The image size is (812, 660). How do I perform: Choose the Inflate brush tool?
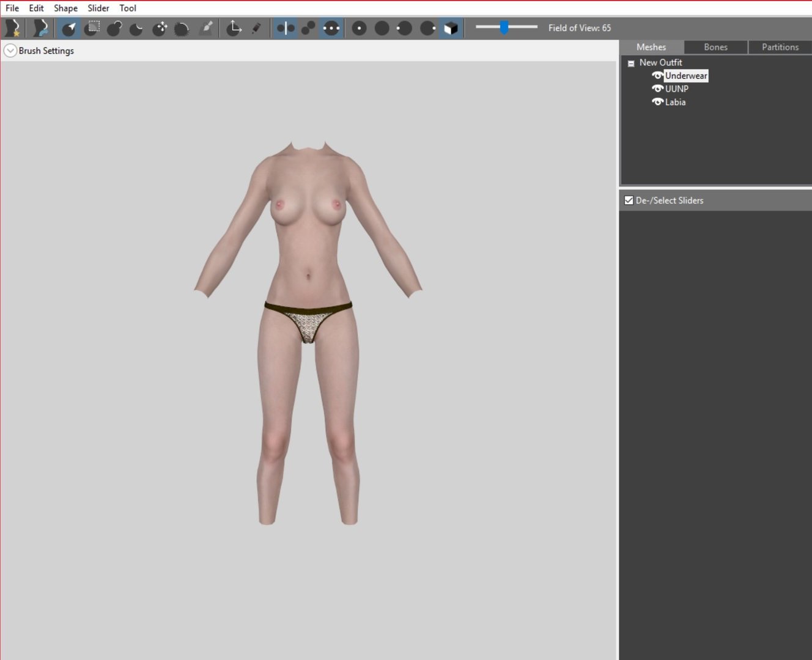point(114,28)
